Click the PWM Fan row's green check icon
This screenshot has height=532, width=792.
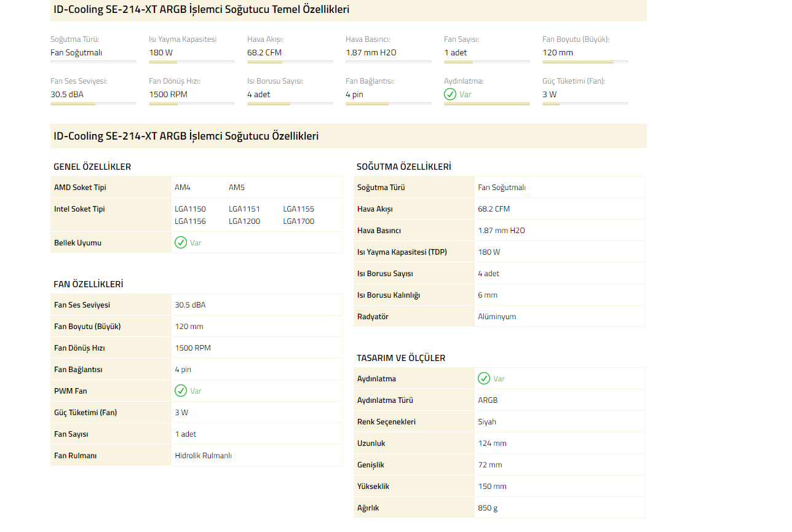tap(181, 391)
